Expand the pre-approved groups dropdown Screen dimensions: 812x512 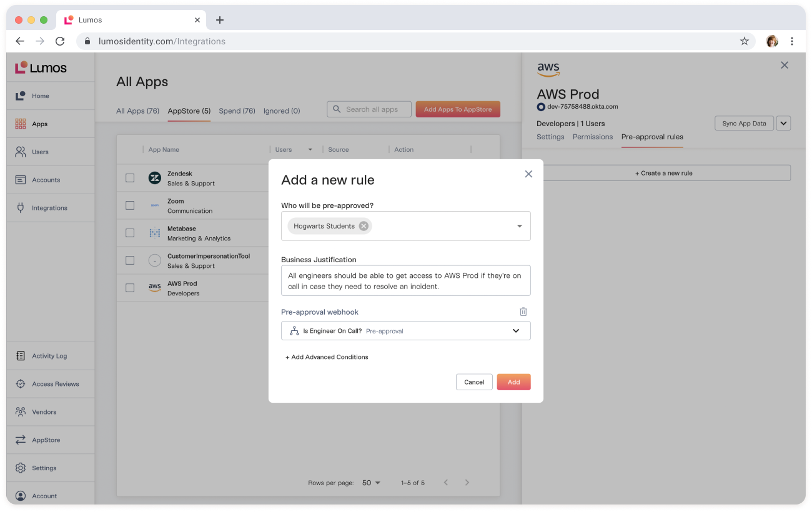coord(519,226)
